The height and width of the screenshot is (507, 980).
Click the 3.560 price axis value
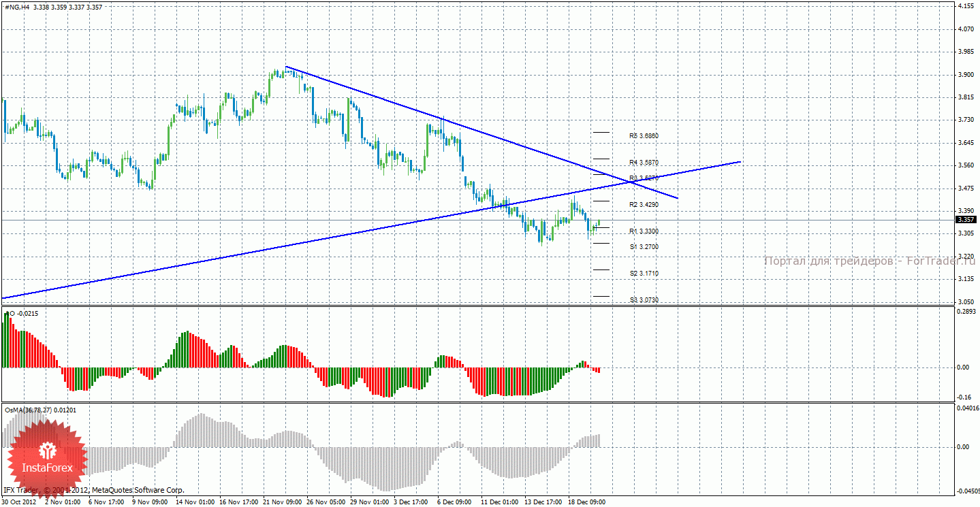[965, 165]
